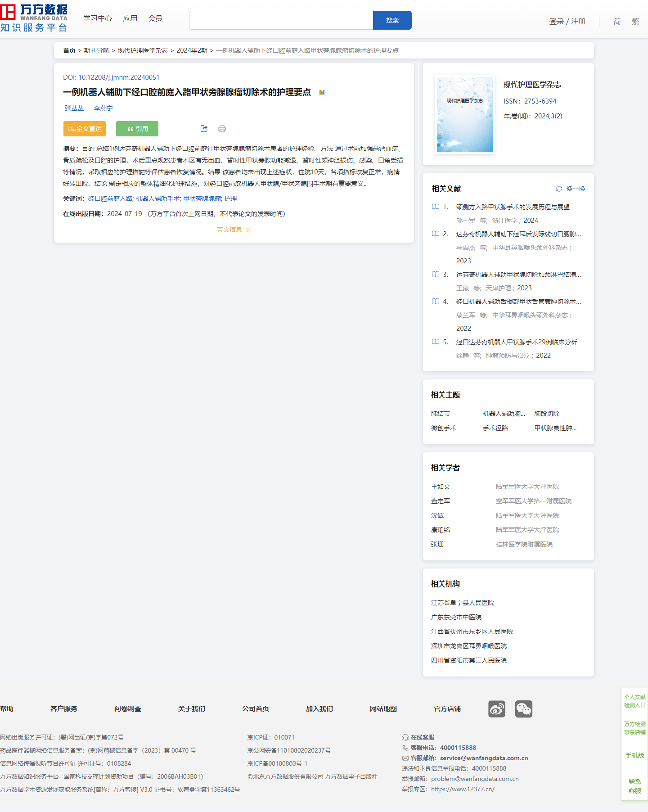
Task: Open the 期刊导航 breadcrumb link
Action: click(97, 50)
